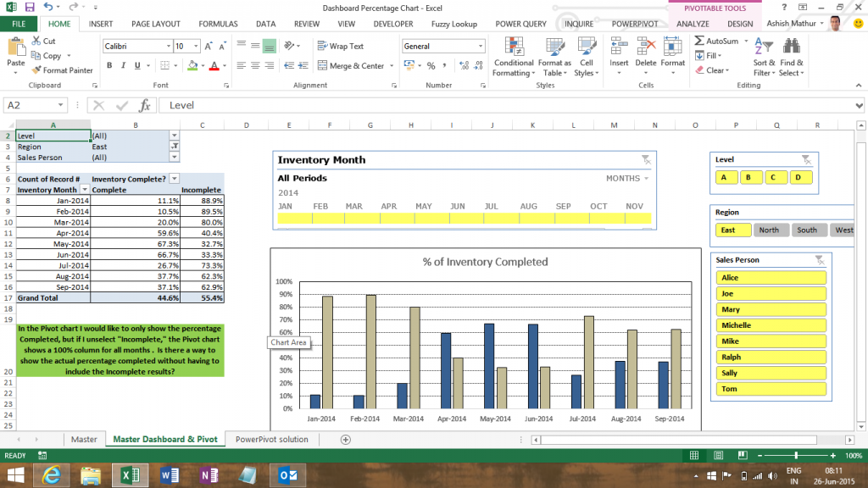Switch to the PowerPivot solution sheet tab
This screenshot has height=488, width=868.
click(272, 440)
